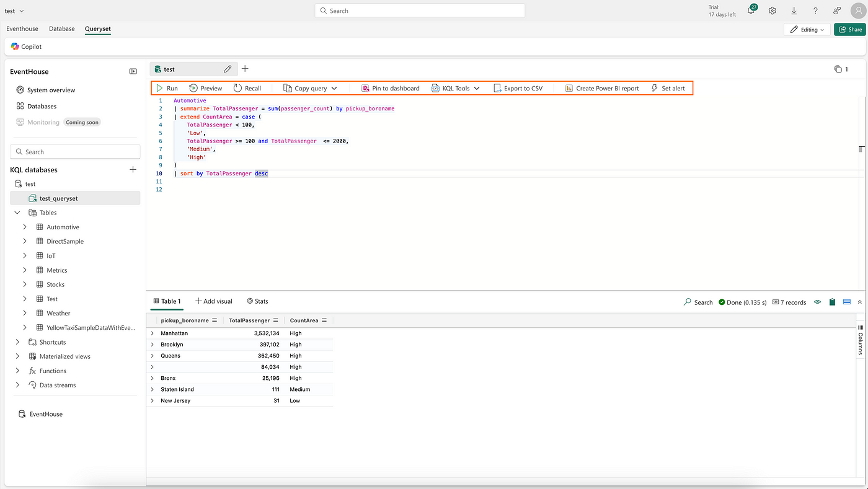Open Copilot
This screenshot has width=868, height=489.
[x=27, y=46]
